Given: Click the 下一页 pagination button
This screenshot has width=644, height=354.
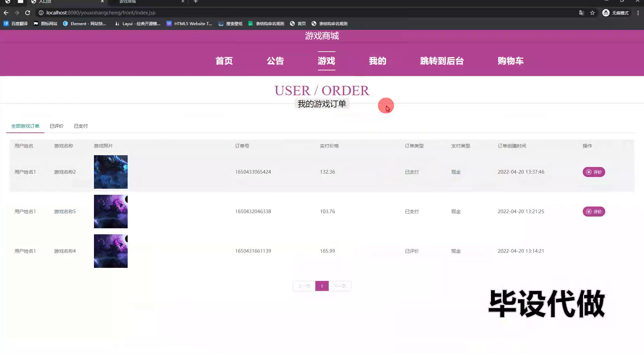Looking at the screenshot, I should (x=340, y=286).
